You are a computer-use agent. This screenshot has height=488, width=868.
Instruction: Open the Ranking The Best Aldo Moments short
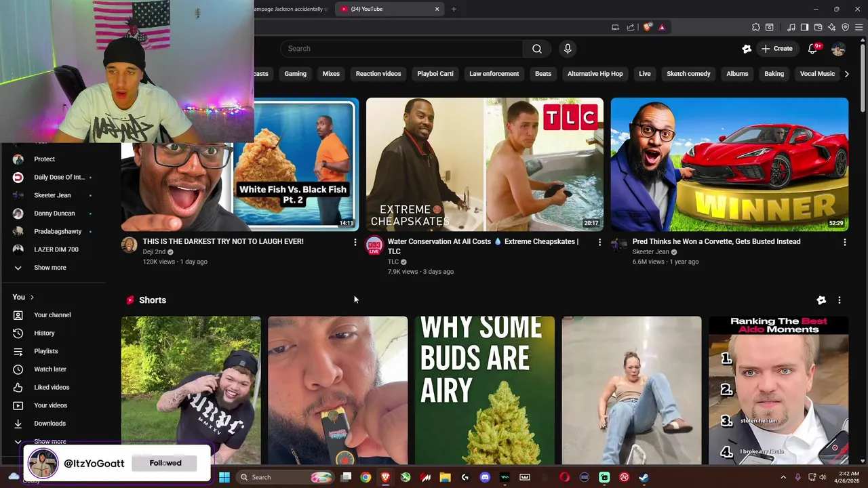click(x=778, y=390)
